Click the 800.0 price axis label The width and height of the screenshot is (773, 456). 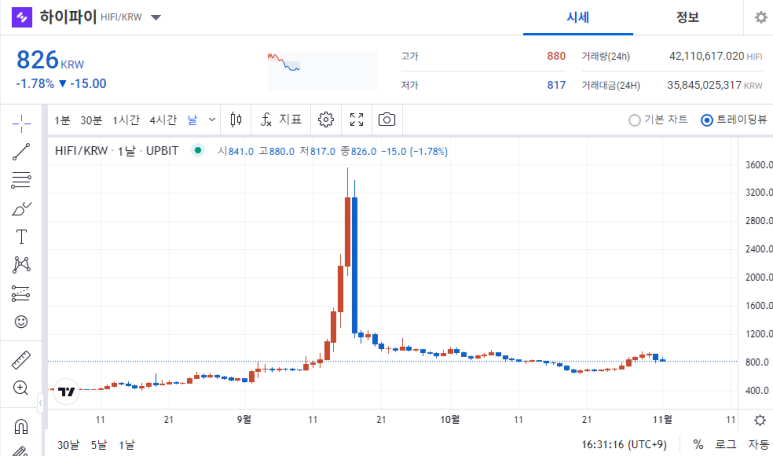pyautogui.click(x=758, y=362)
